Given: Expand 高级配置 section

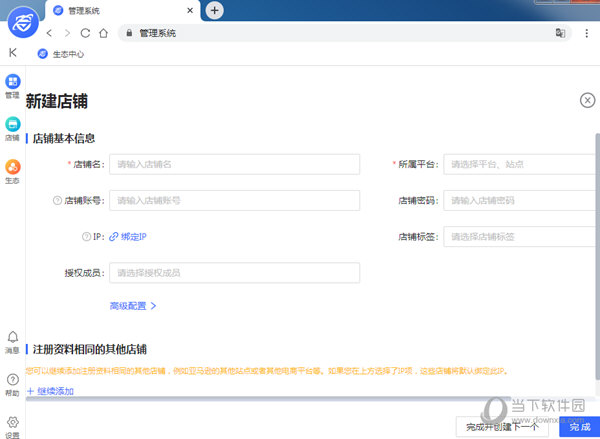Looking at the screenshot, I should pos(133,306).
